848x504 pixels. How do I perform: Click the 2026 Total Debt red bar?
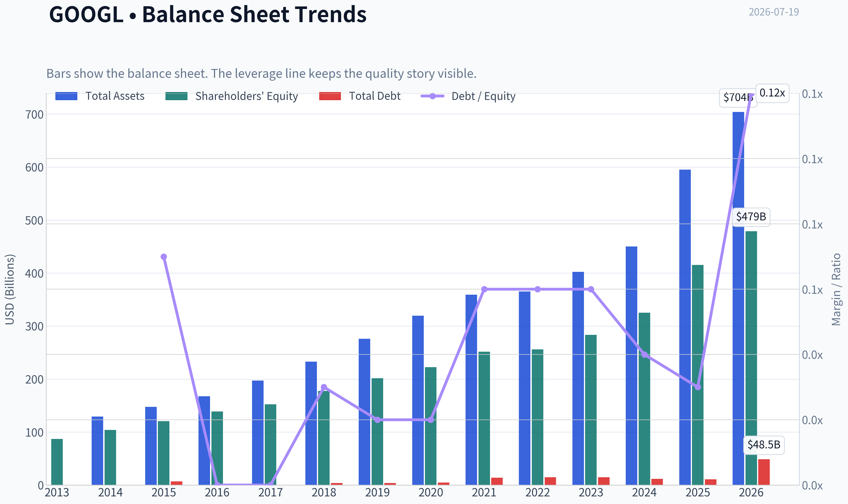[x=764, y=472]
